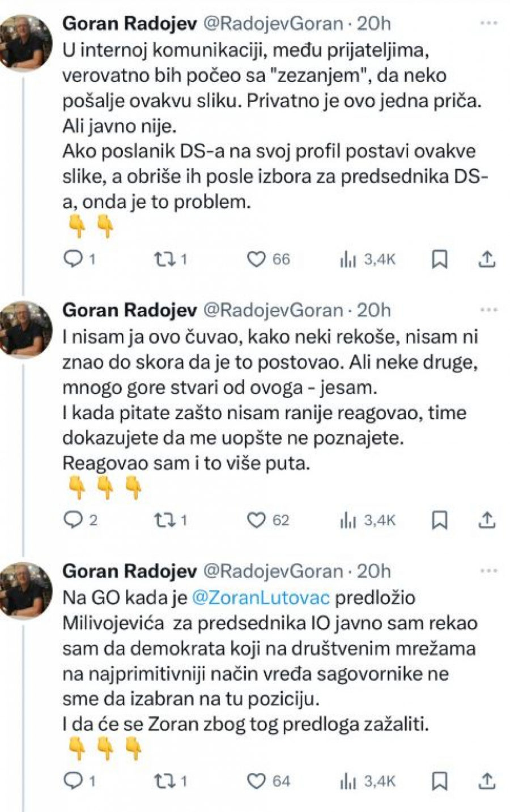The image size is (510, 812).
Task: Like the tweet with 66 likes
Action: pos(257,259)
